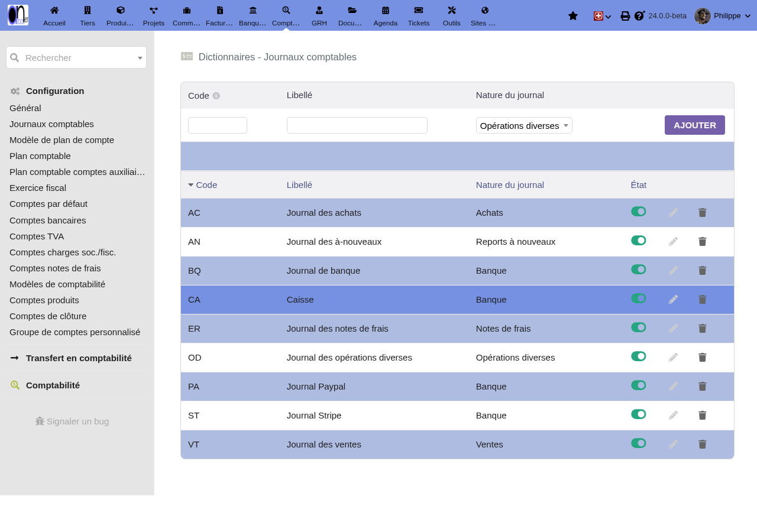This screenshot has height=532, width=757.
Task: Open the help icon next to version
Action: (639, 15)
